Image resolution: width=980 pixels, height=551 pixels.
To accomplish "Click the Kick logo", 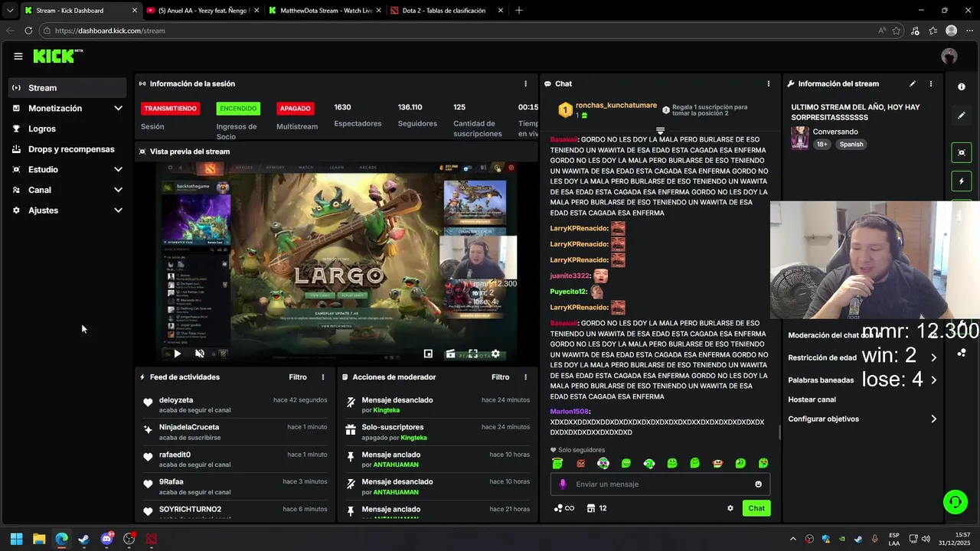I will coord(57,56).
